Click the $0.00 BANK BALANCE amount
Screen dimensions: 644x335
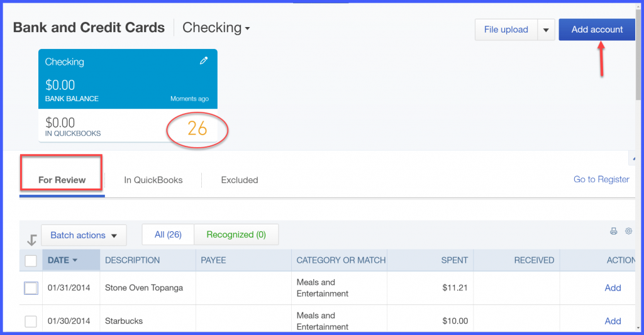60,85
